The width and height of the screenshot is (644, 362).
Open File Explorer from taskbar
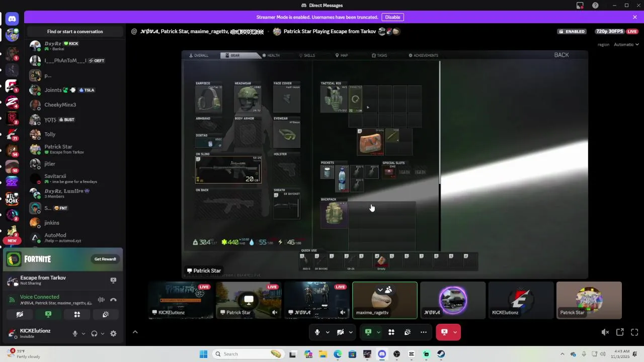point(323,354)
